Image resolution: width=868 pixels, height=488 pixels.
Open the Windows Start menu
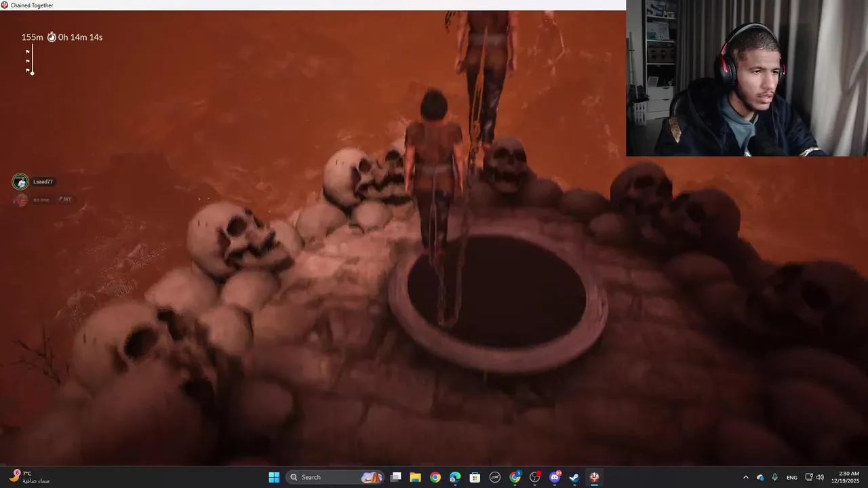[x=274, y=477]
